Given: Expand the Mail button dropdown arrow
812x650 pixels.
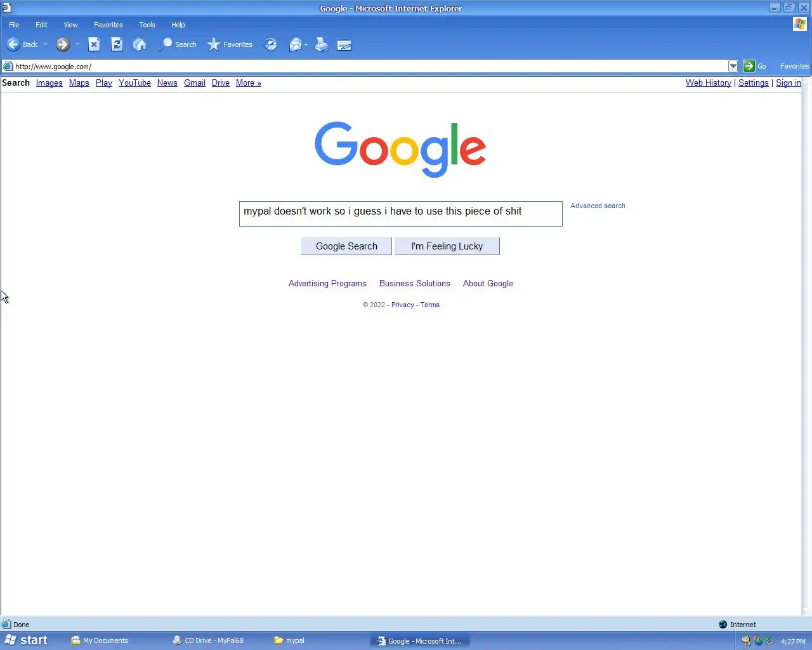Looking at the screenshot, I should pyautogui.click(x=306, y=44).
